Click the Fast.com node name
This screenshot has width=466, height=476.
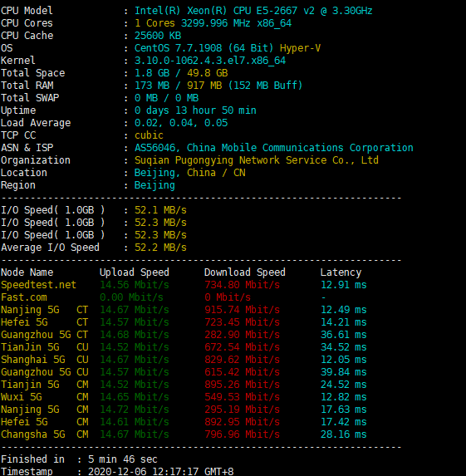pos(24,297)
